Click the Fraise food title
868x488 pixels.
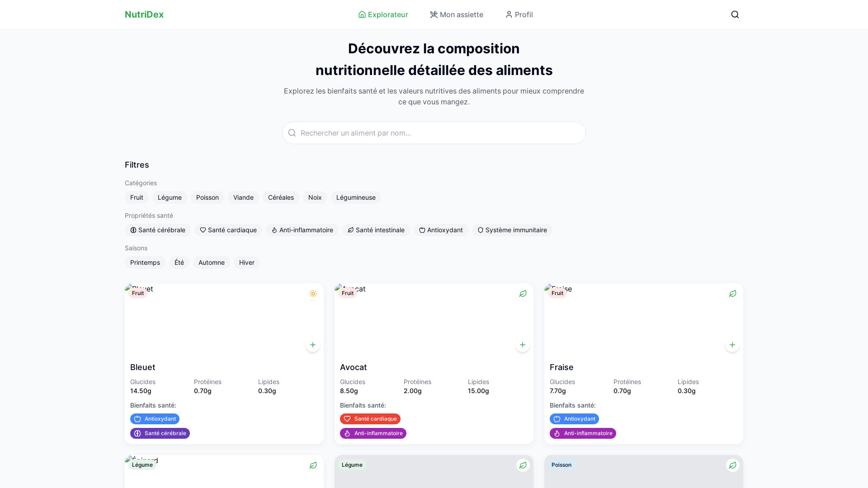pyautogui.click(x=561, y=367)
